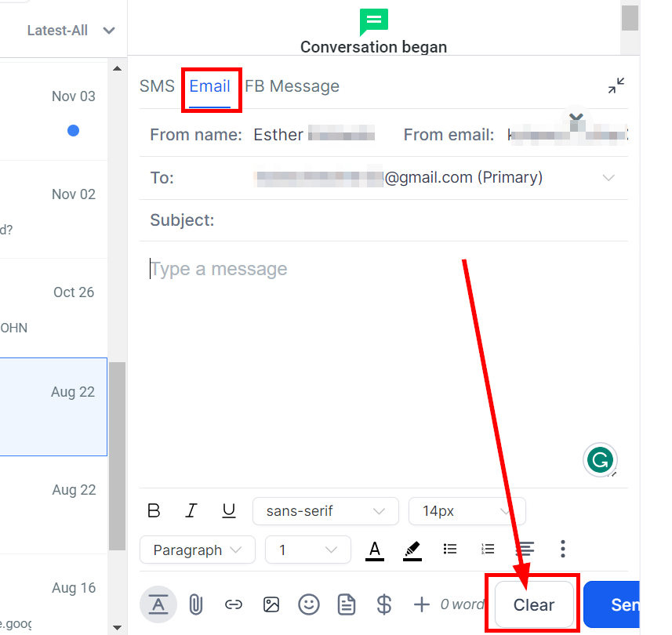The height and width of the screenshot is (635, 672).
Task: Toggle bold text formatting
Action: click(154, 510)
